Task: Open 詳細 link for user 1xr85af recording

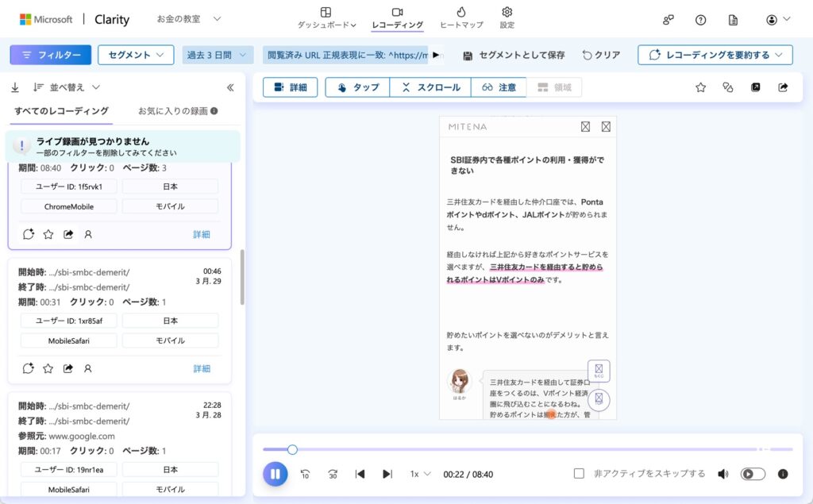Action: pos(202,368)
